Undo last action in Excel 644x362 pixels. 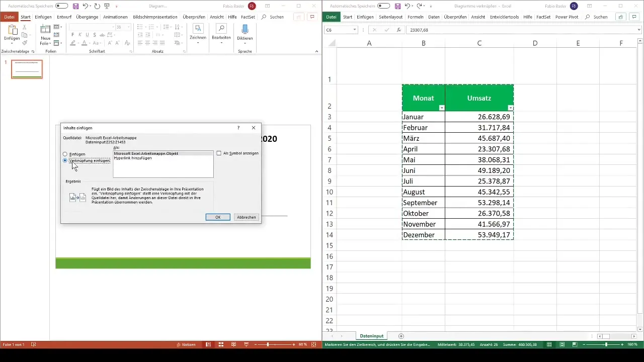(x=407, y=6)
